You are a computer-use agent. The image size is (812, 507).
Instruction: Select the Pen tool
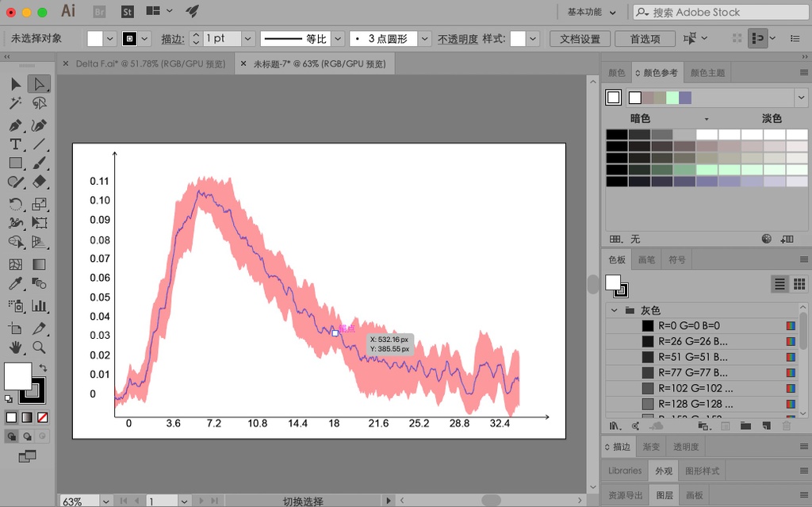(15, 125)
